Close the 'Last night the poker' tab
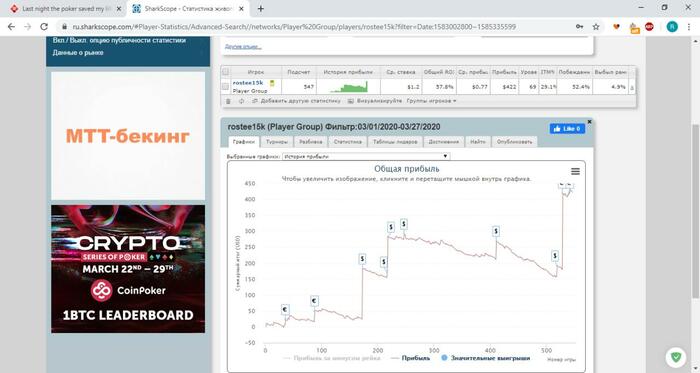This screenshot has height=373, width=700. click(x=119, y=8)
